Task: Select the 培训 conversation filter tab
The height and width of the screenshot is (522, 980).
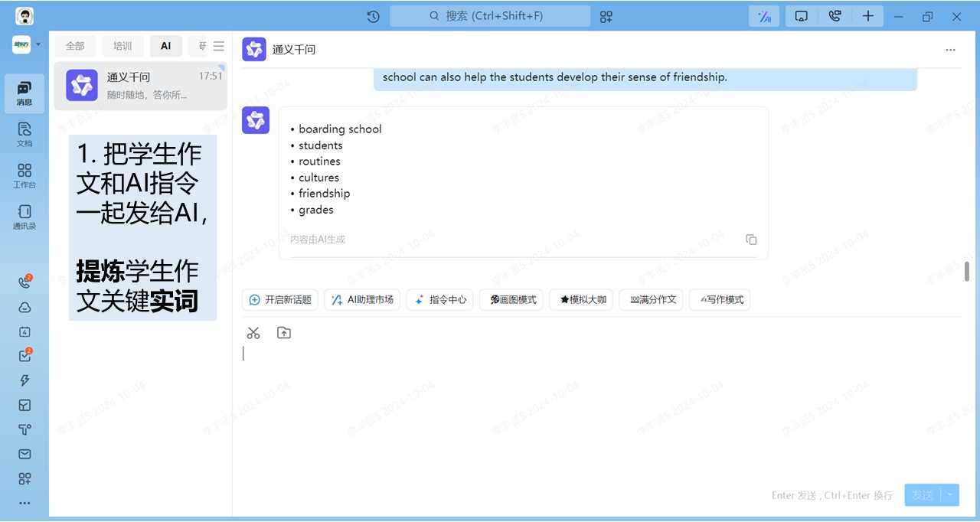Action: click(122, 46)
